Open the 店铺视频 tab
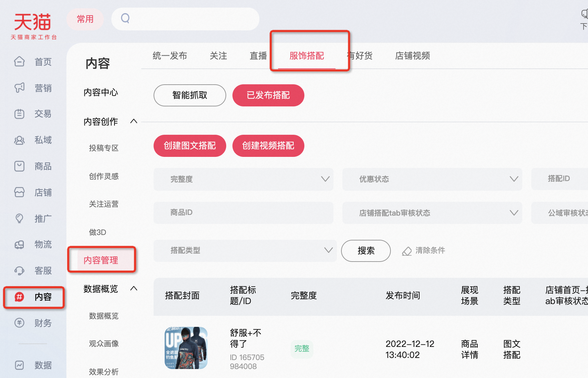Image resolution: width=588 pixels, height=378 pixels. [413, 56]
